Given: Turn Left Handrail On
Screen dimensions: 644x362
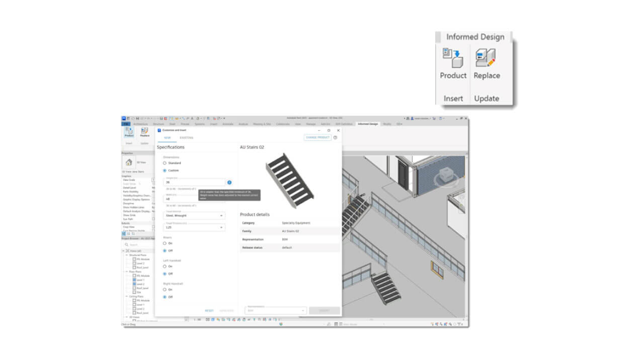Looking at the screenshot, I should click(x=165, y=266).
